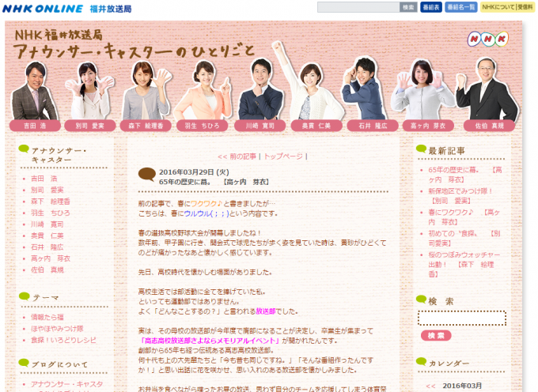Select the 吉田 浩 name tab in banner
Image resolution: width=538 pixels, height=392 pixels.
(x=35, y=126)
